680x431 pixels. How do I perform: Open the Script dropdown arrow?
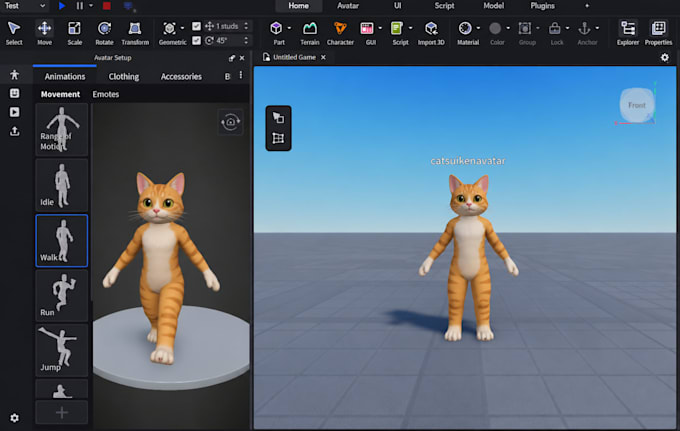410,28
